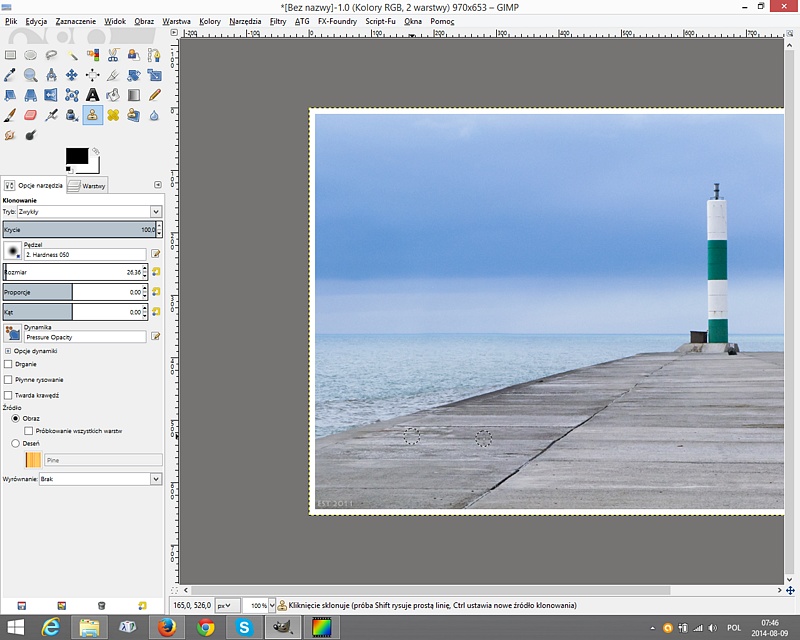800x640 pixels.
Task: Click the Windows Start button
Action: [16, 627]
